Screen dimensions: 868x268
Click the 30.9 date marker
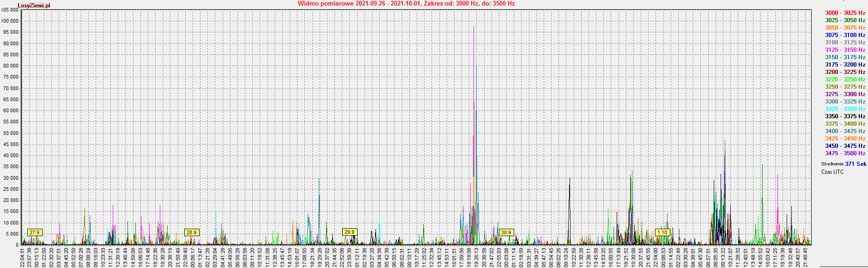coord(506,232)
